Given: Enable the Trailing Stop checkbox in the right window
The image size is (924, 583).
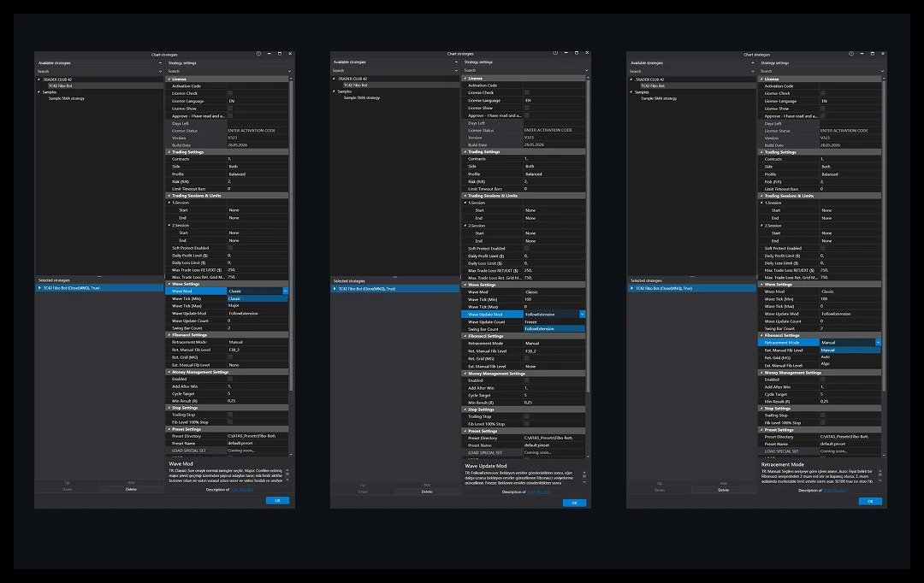Looking at the screenshot, I should coord(823,415).
